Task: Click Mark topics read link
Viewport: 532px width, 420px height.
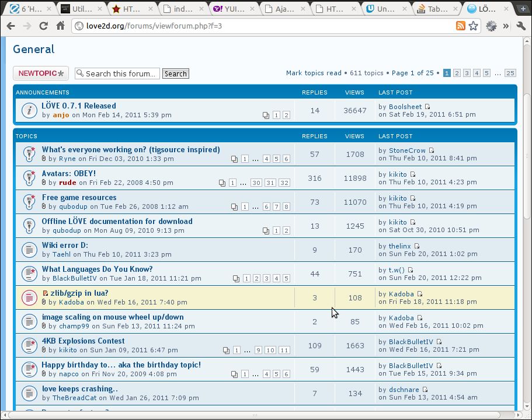Action: (x=314, y=73)
